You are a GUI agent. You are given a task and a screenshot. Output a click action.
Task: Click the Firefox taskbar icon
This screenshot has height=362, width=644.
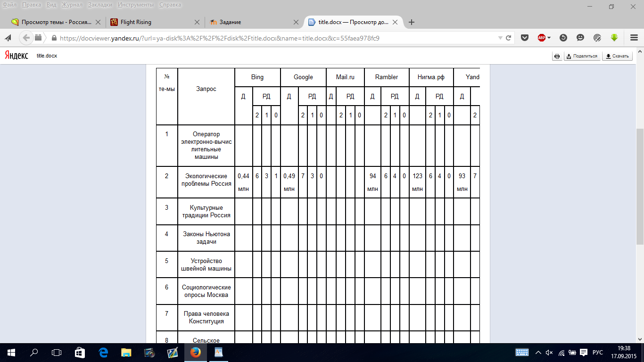(x=195, y=352)
